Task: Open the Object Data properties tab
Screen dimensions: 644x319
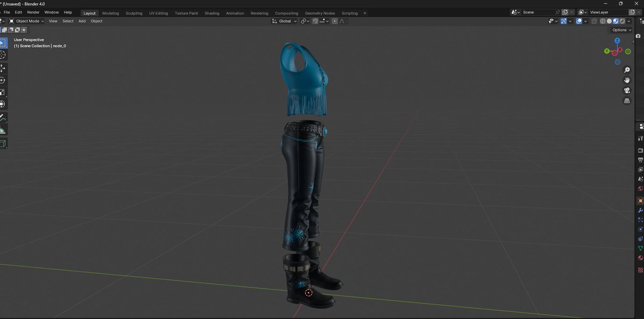Action: [x=640, y=248]
